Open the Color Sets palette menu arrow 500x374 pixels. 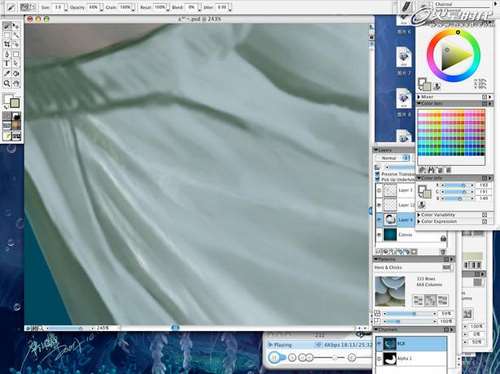pyautogui.click(x=490, y=104)
